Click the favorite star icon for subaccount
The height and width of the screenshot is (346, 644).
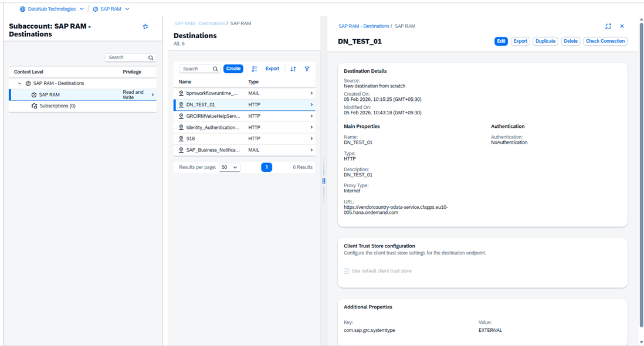click(145, 26)
